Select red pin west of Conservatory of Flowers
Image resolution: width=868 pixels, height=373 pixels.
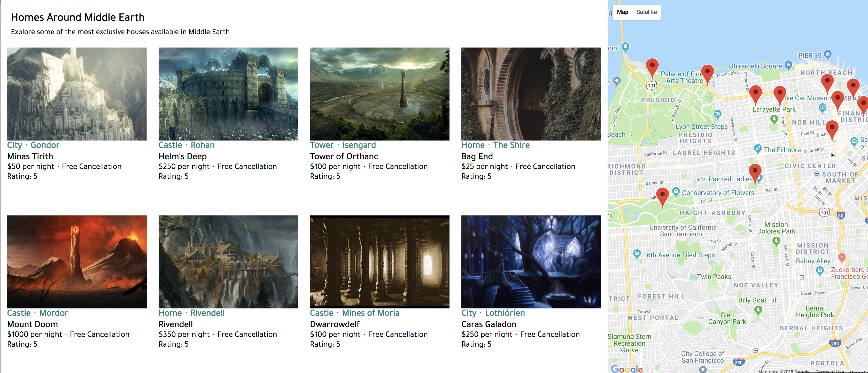pyautogui.click(x=662, y=198)
